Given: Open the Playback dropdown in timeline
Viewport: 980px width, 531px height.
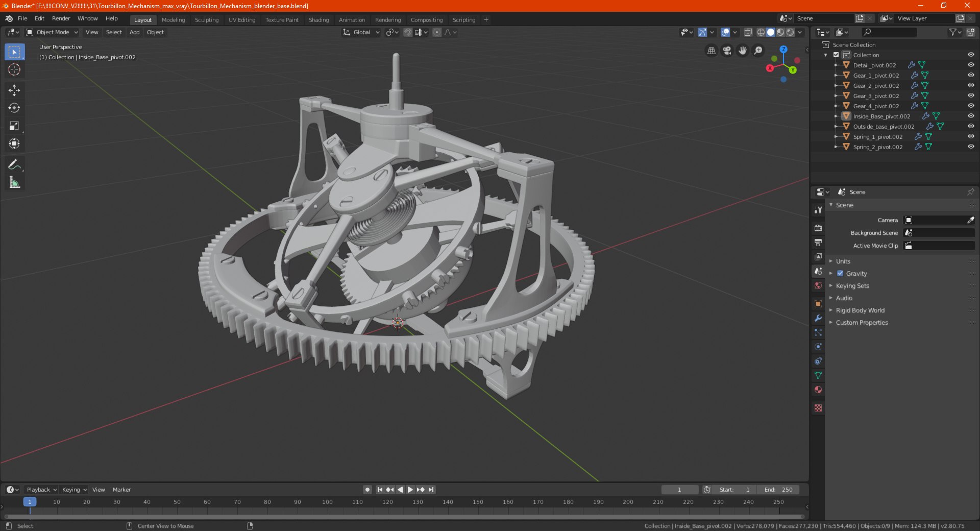Looking at the screenshot, I should tap(41, 490).
